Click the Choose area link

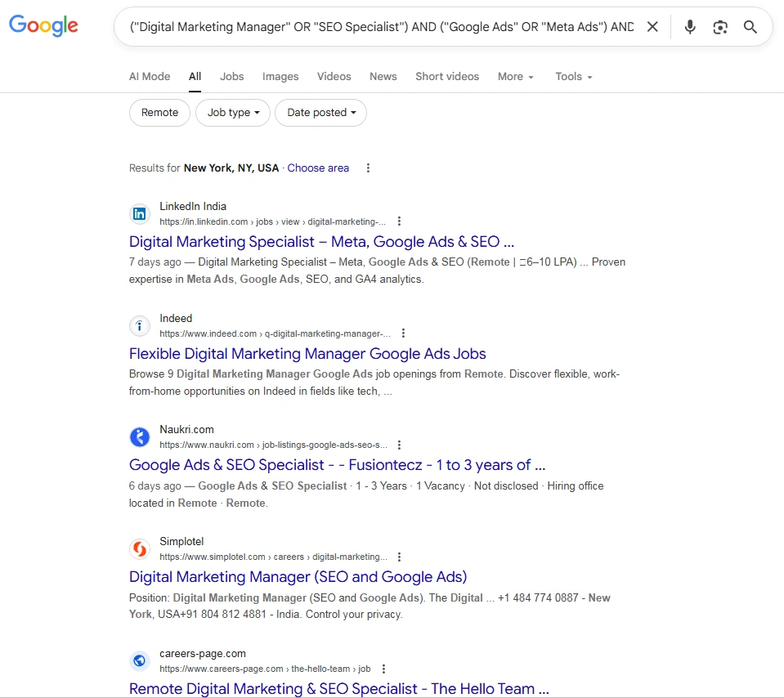click(x=318, y=168)
